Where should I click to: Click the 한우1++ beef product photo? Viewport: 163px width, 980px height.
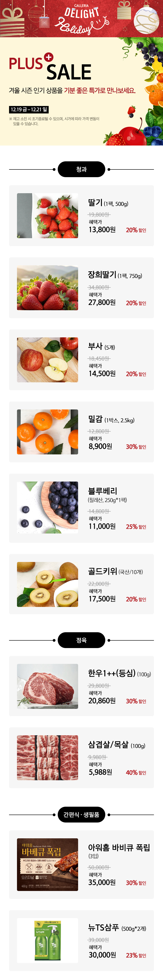click(x=47, y=686)
